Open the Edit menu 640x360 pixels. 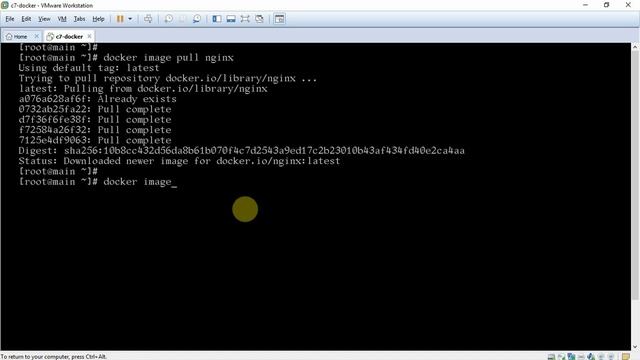click(x=26, y=19)
